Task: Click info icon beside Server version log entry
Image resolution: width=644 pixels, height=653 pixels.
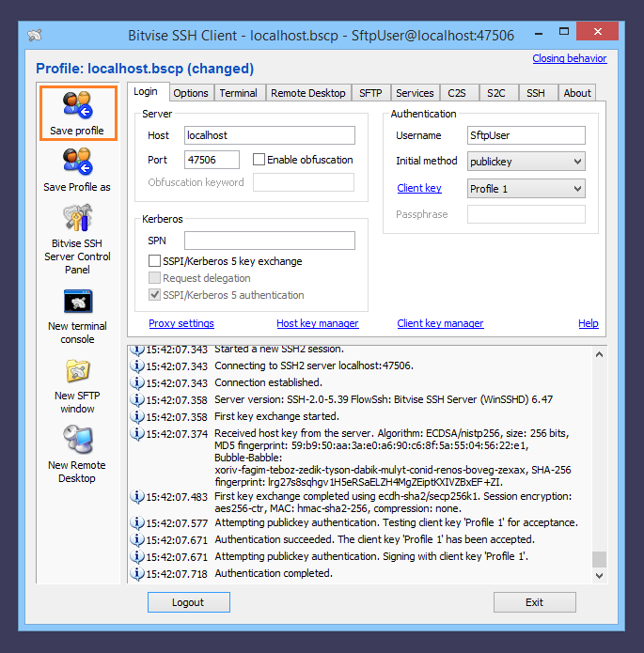Action: 136,400
